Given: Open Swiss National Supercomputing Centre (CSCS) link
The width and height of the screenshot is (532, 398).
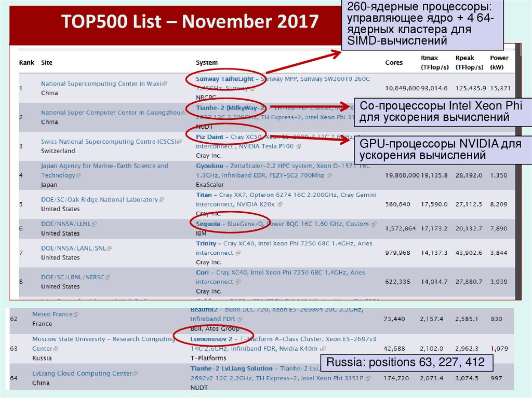Looking at the screenshot, I should (x=109, y=141).
